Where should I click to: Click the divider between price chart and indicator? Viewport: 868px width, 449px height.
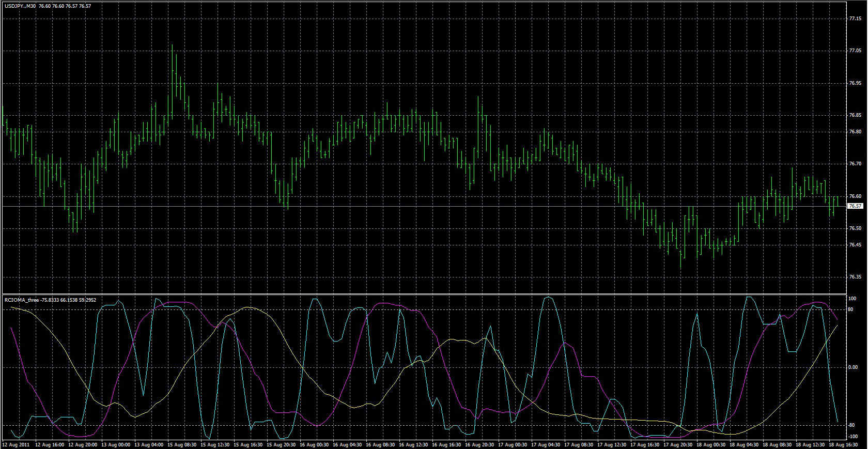click(x=424, y=294)
